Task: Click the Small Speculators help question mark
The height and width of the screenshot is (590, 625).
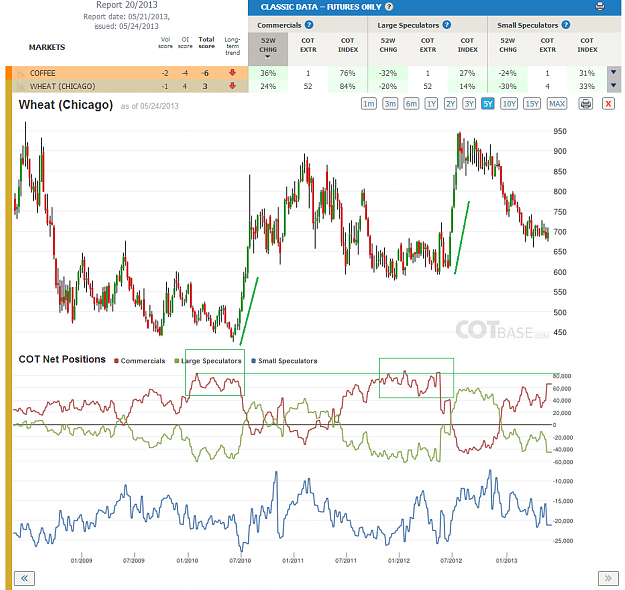Action: [x=566, y=25]
